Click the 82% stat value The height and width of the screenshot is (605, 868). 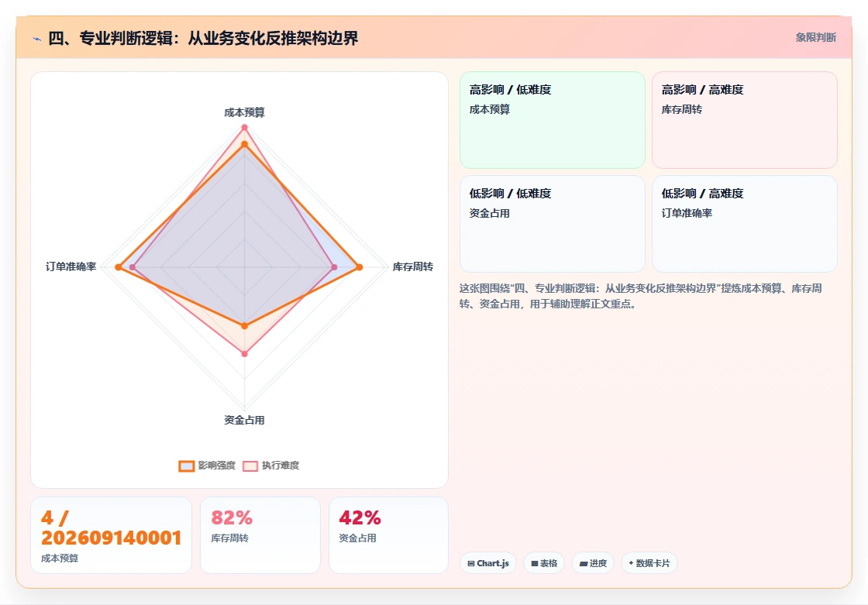232,517
